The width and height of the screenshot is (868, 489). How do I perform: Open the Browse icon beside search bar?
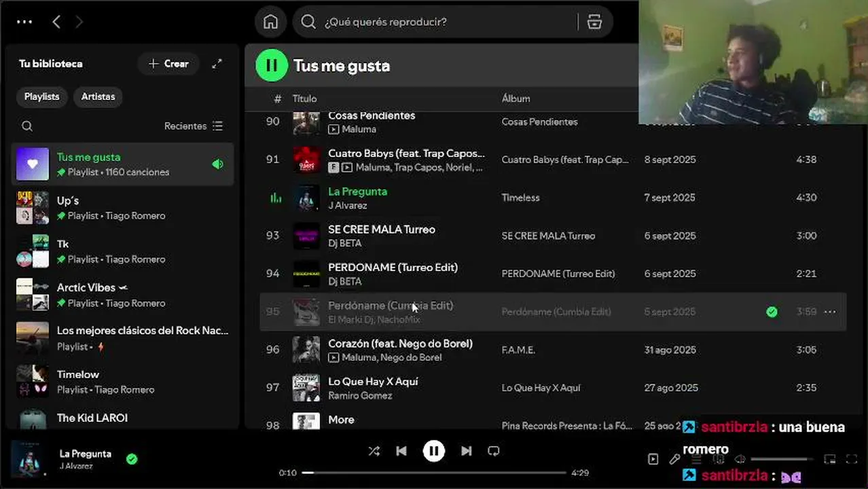tap(594, 22)
